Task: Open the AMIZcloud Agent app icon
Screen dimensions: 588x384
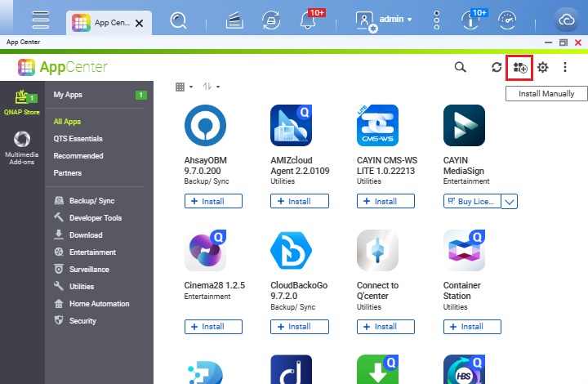Action: 292,125
